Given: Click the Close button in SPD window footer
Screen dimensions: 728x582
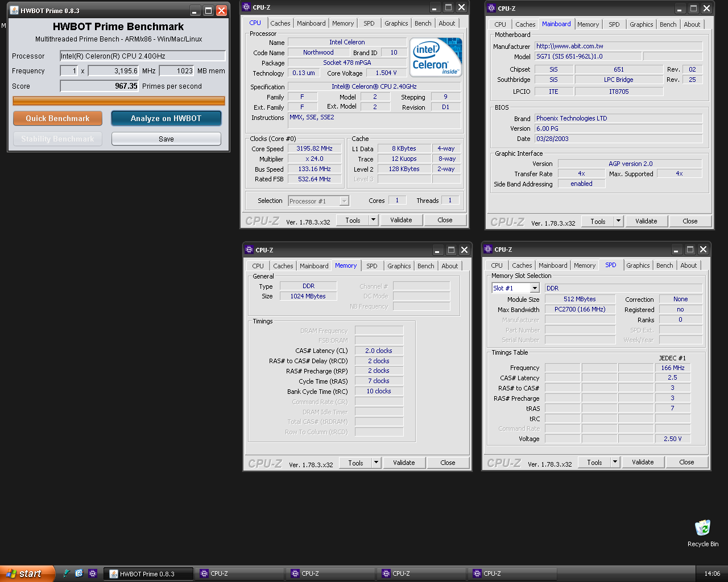Looking at the screenshot, I should click(x=686, y=462).
